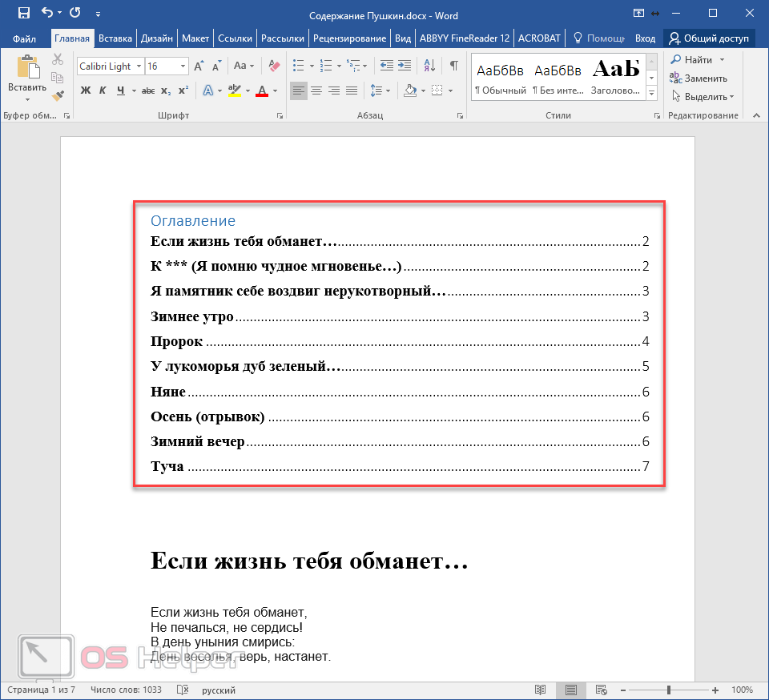Click the Общий доступ share button

[x=709, y=38]
